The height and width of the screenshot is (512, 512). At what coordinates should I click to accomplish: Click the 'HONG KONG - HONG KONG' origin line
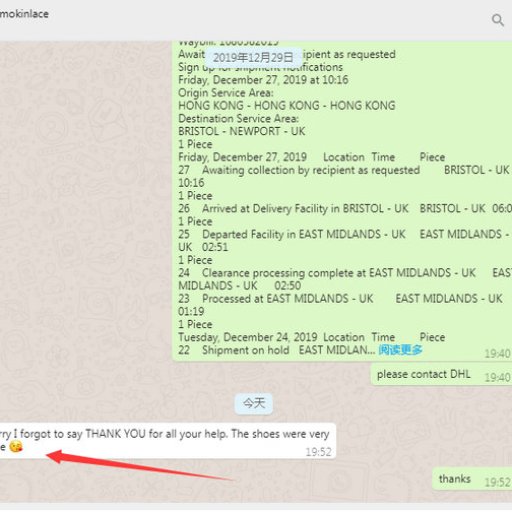[x=287, y=106]
